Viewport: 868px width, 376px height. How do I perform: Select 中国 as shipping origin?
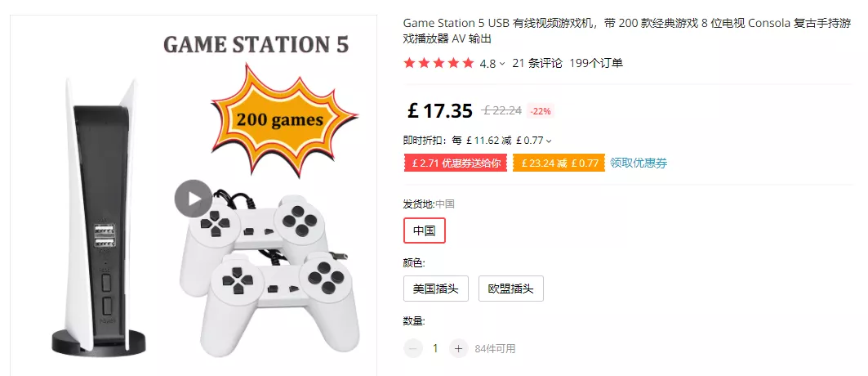coord(425,231)
